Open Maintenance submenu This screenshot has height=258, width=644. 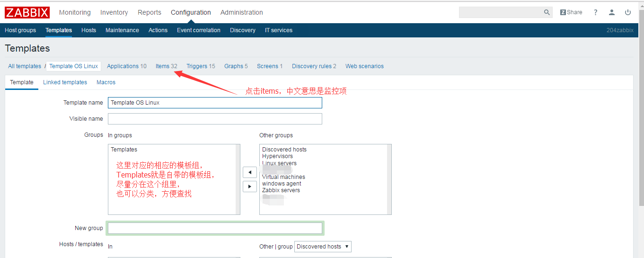122,30
